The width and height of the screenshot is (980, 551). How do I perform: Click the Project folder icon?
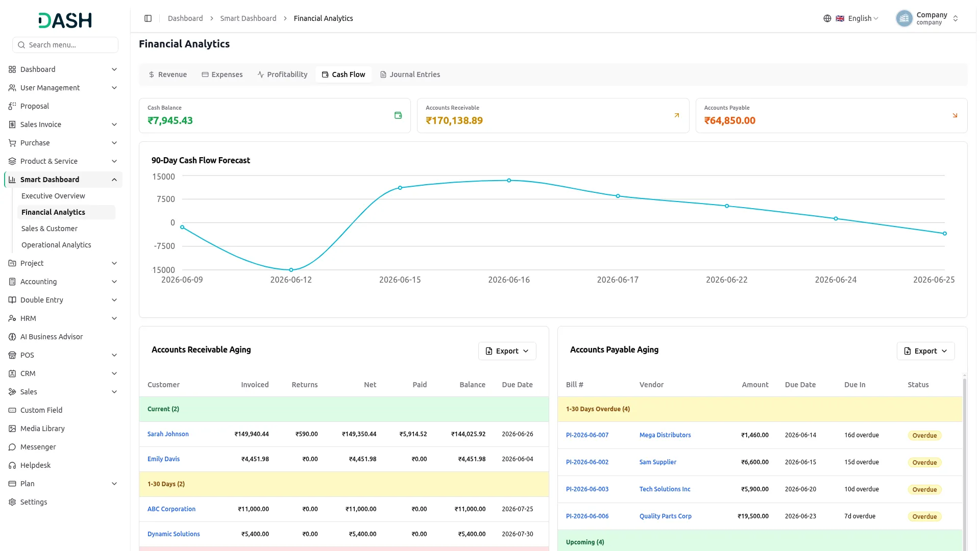click(x=12, y=263)
